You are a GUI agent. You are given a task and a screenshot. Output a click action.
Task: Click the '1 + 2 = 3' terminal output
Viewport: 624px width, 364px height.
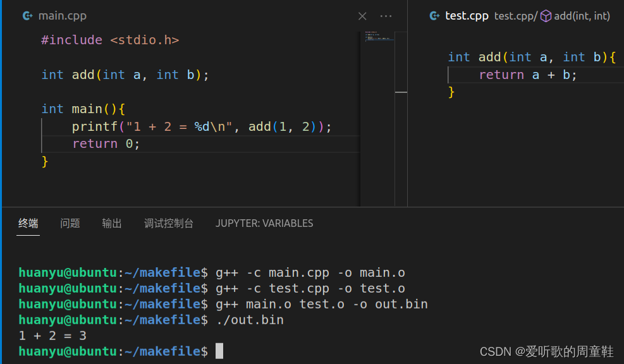tap(52, 336)
